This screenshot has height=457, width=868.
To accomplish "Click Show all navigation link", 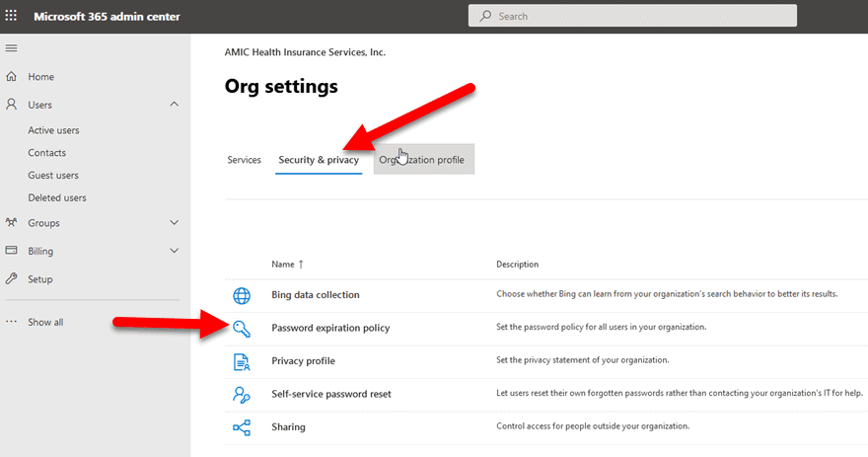I will [x=45, y=322].
